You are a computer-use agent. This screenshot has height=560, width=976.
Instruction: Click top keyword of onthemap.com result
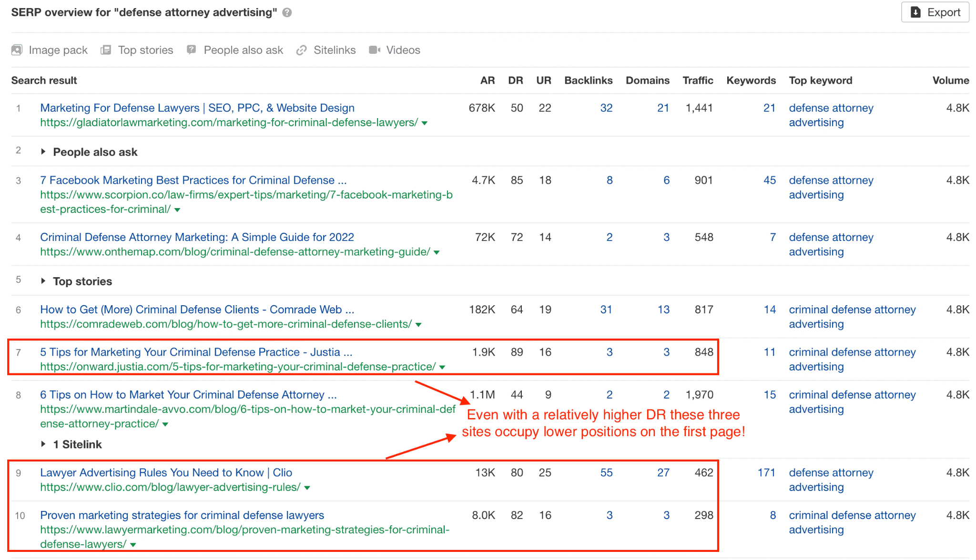tap(831, 245)
